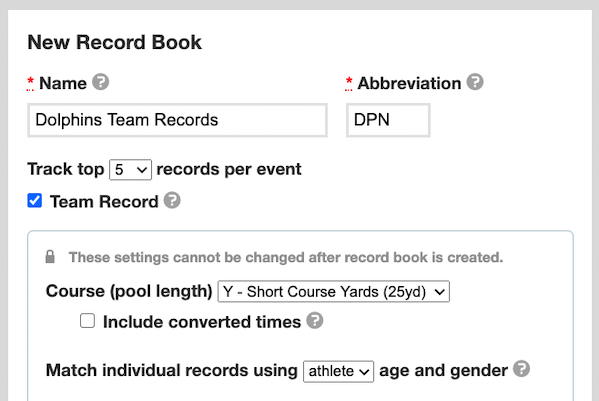
Task: Click the lock icon beside settings notice
Action: (x=50, y=257)
